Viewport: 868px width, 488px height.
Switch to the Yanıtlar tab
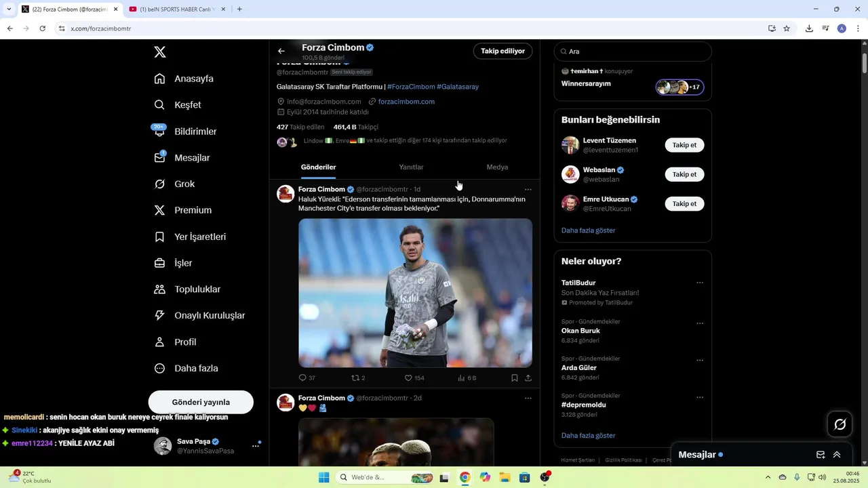[x=411, y=167]
